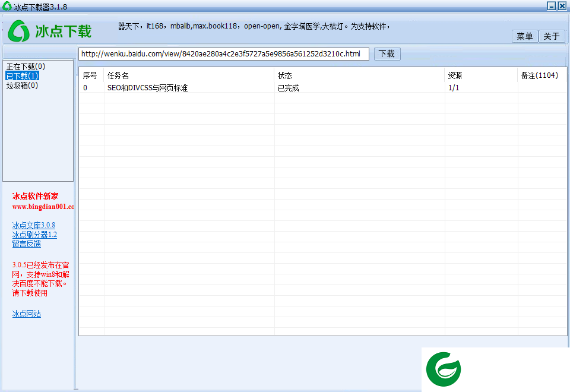The image size is (570, 392).
Task: Click the title bar app icon
Action: pyautogui.click(x=7, y=6)
